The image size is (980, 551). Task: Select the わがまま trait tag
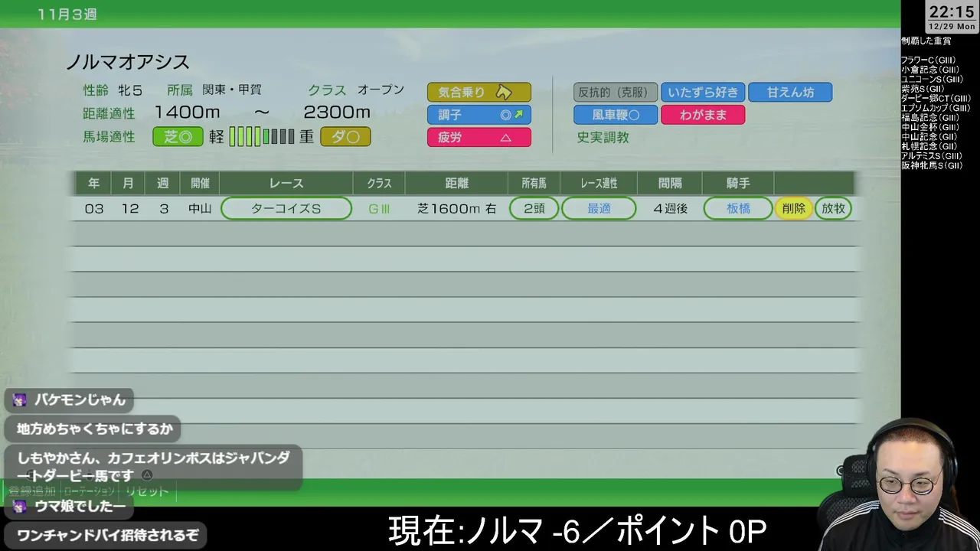pos(703,115)
